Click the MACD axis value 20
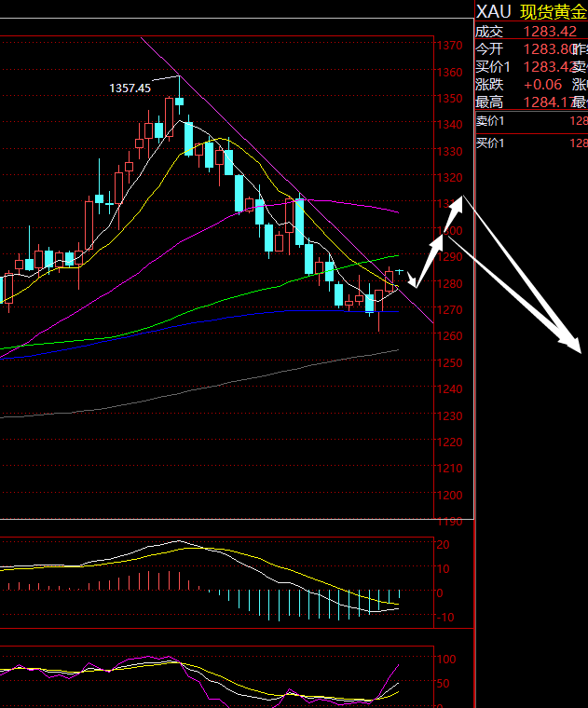 point(443,545)
